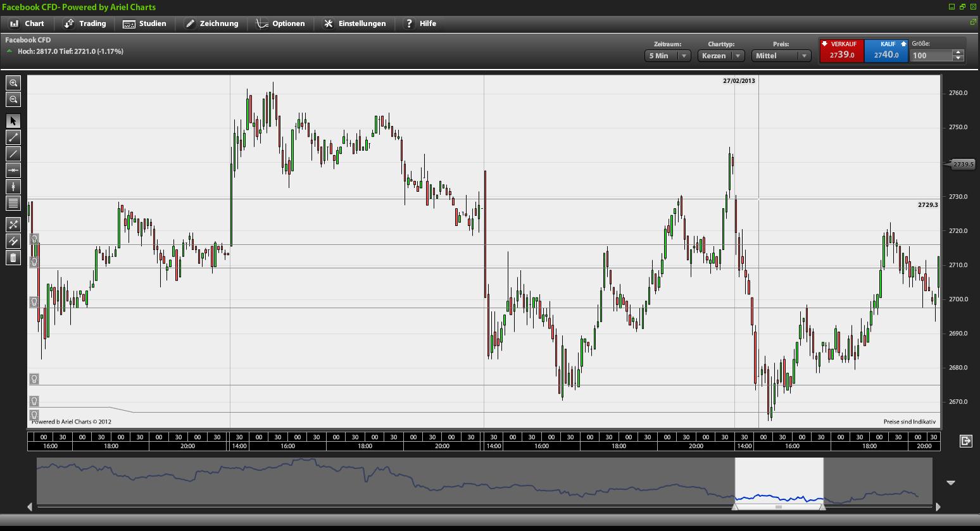Image resolution: width=980 pixels, height=531 pixels.
Task: Click the green up triangle beside Hoch/Tief
Action: point(9,51)
